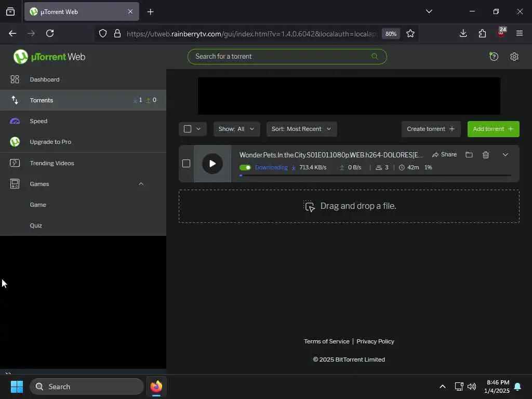The height and width of the screenshot is (399, 532).
Task: Click the Trending Videos icon
Action: (x=15, y=163)
